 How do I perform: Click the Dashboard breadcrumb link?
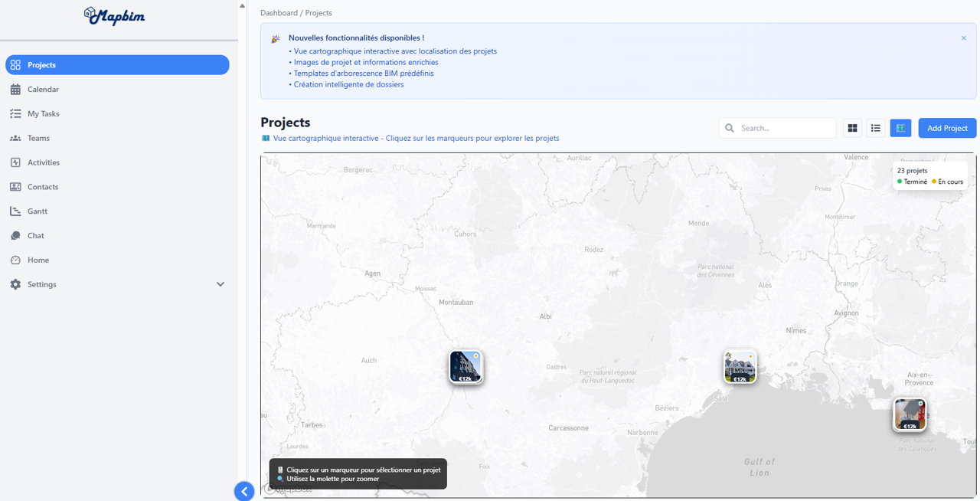279,13
